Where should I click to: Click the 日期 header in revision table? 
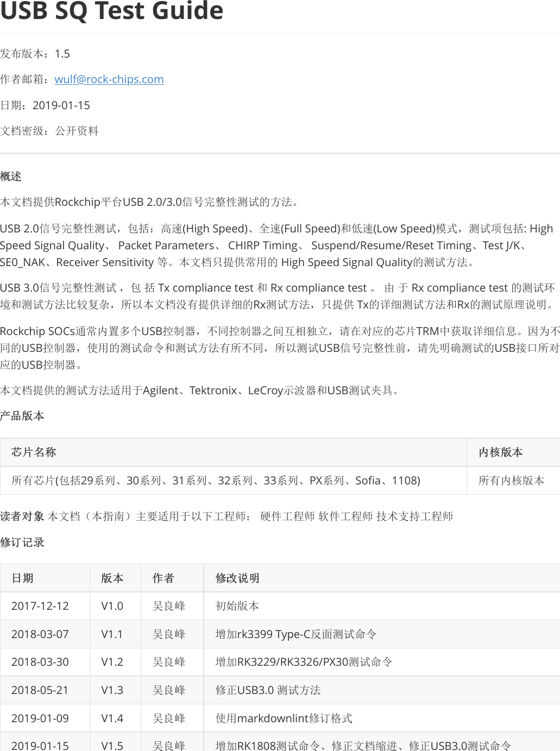coord(26,578)
